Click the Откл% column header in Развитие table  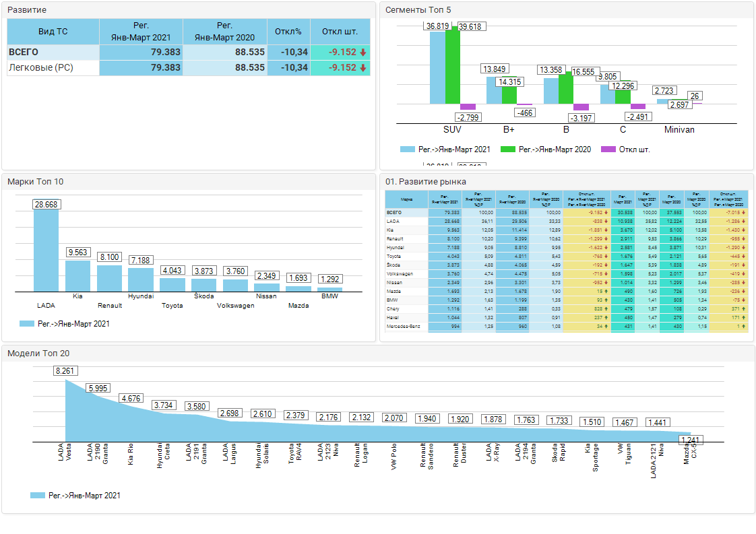[288, 32]
